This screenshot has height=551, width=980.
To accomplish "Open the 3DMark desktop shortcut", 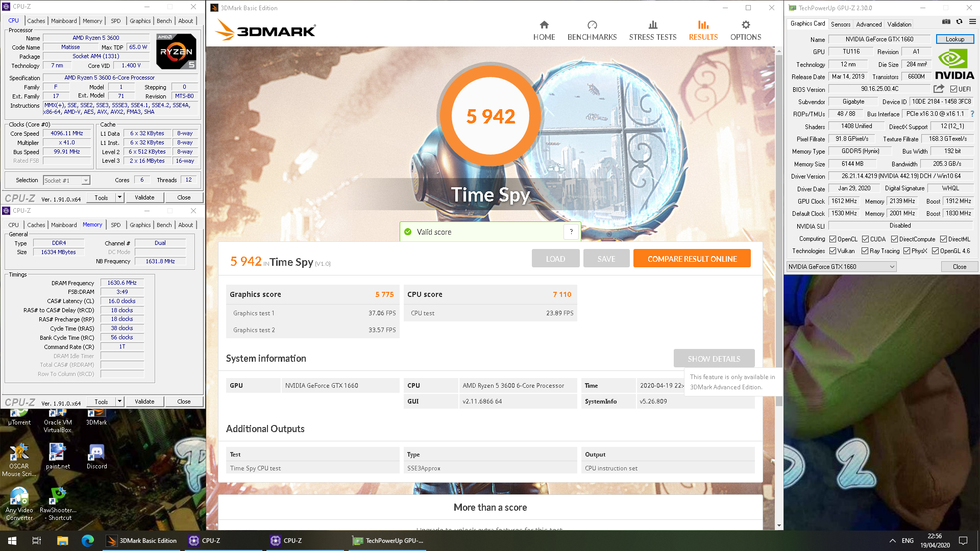I will coord(96,417).
